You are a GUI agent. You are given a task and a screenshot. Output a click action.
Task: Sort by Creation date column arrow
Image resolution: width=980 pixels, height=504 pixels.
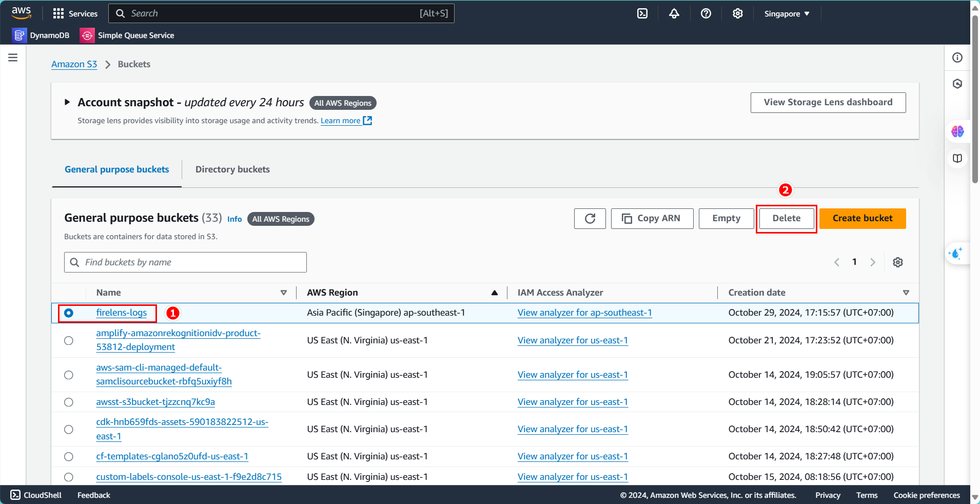(906, 293)
